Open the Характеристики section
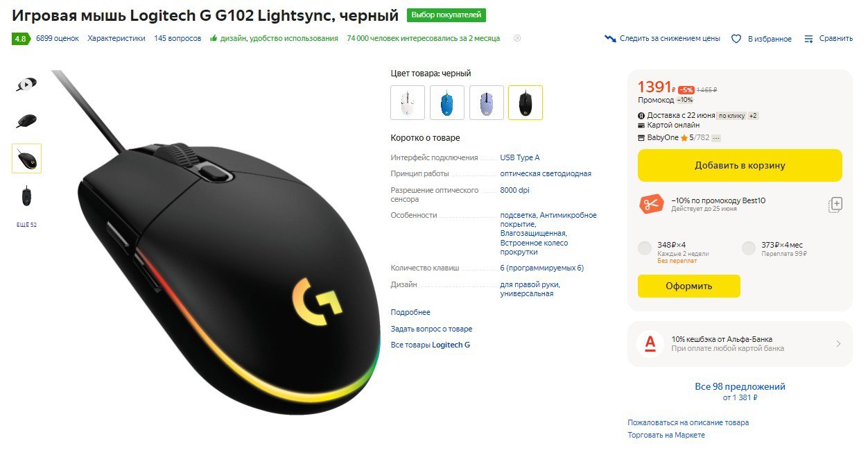Screen dimensions: 868x473 tap(116, 39)
